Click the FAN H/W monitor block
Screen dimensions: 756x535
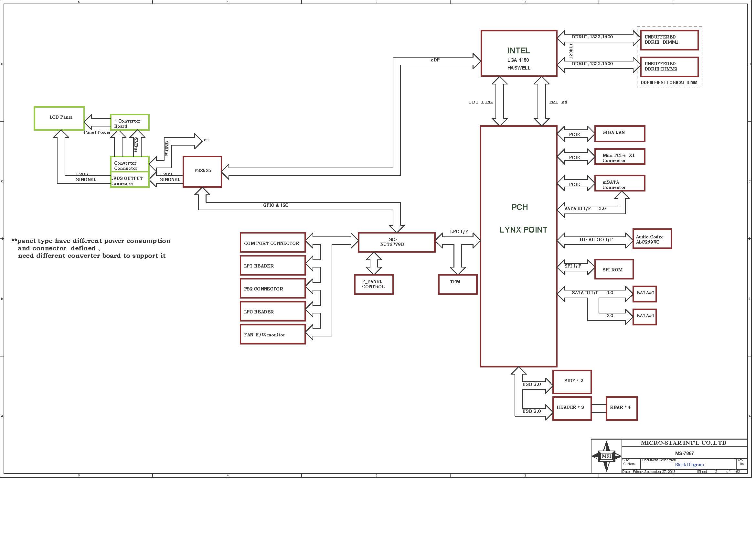pyautogui.click(x=273, y=334)
